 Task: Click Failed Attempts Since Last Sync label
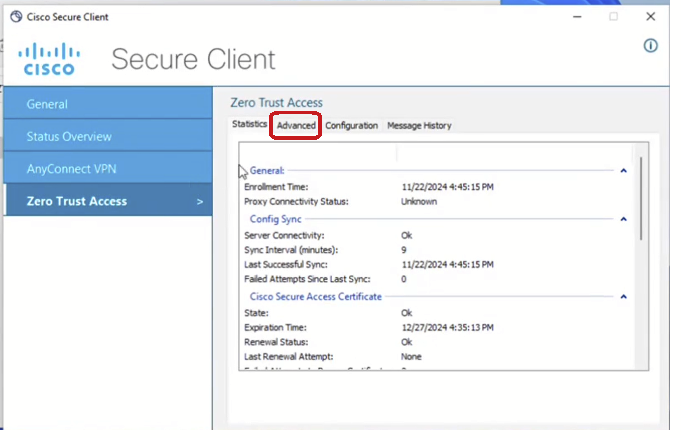(307, 279)
